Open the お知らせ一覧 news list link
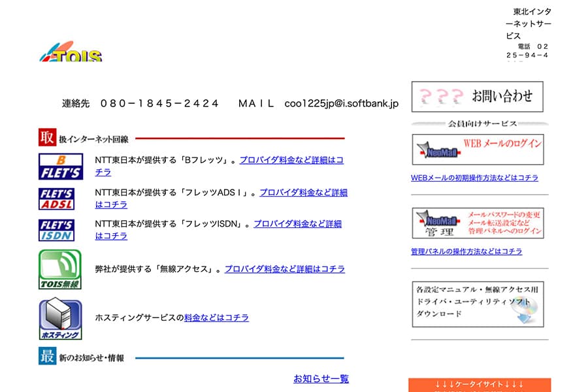 pyautogui.click(x=321, y=378)
